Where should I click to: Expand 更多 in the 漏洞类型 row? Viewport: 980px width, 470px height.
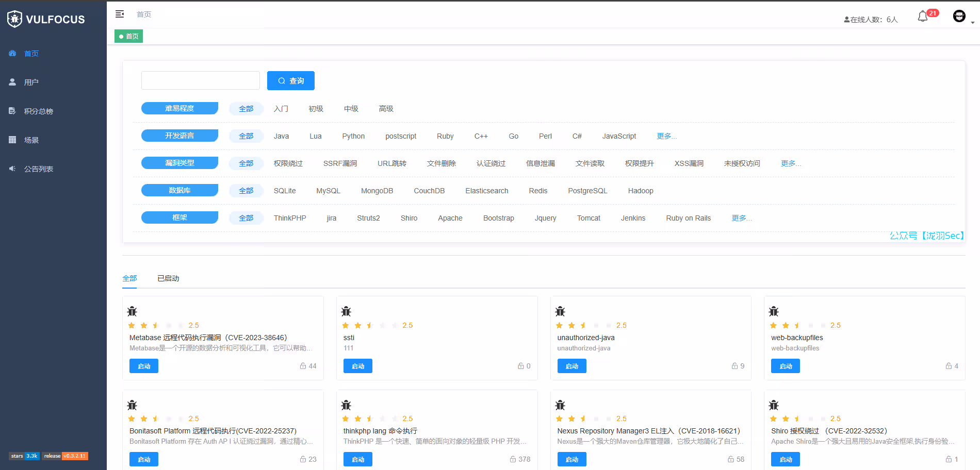click(791, 163)
